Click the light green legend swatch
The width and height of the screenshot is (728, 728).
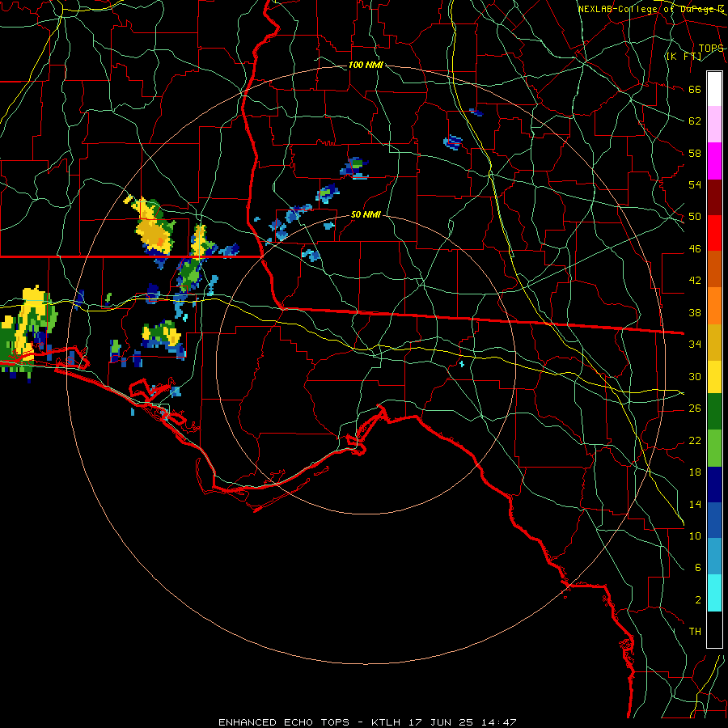click(x=714, y=448)
